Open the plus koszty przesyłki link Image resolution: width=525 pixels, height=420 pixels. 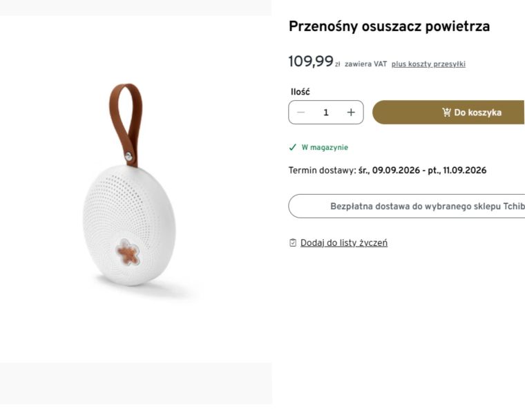pyautogui.click(x=428, y=64)
